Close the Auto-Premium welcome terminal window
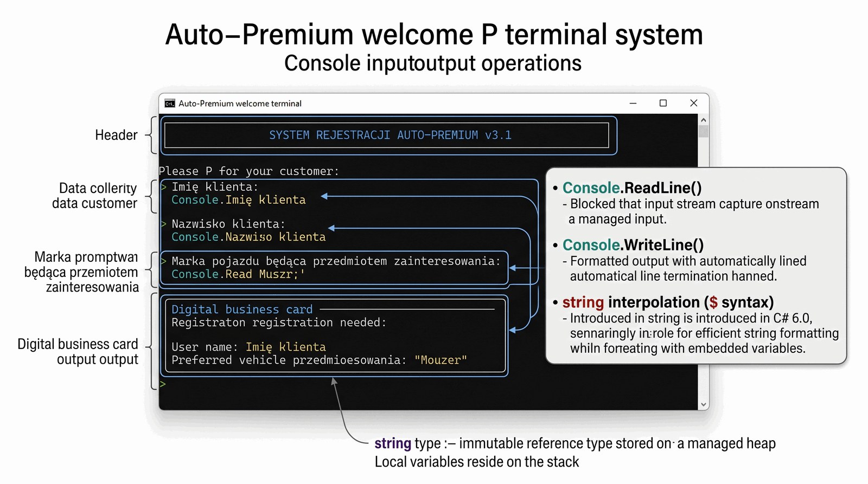This screenshot has height=484, width=868. point(693,103)
